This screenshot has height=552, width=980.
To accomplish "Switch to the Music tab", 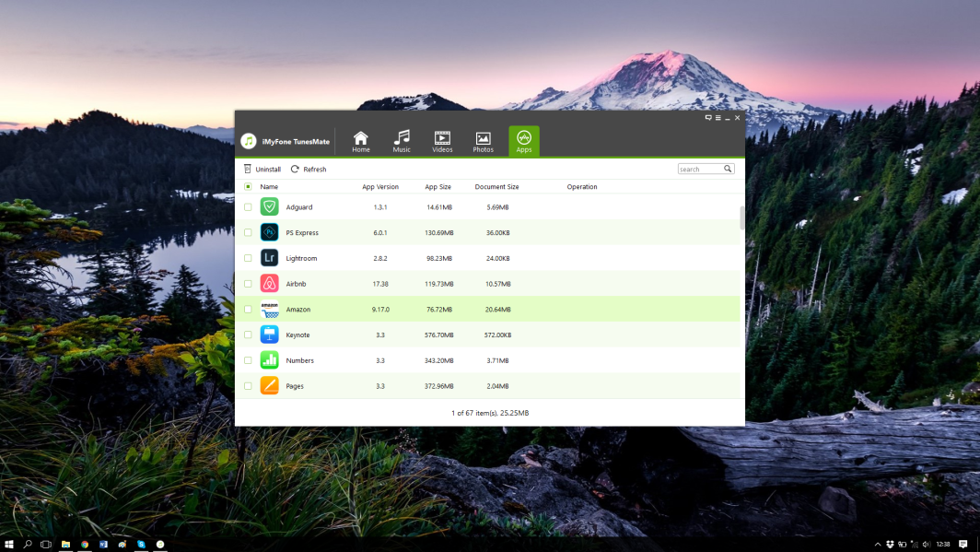I will (x=402, y=141).
